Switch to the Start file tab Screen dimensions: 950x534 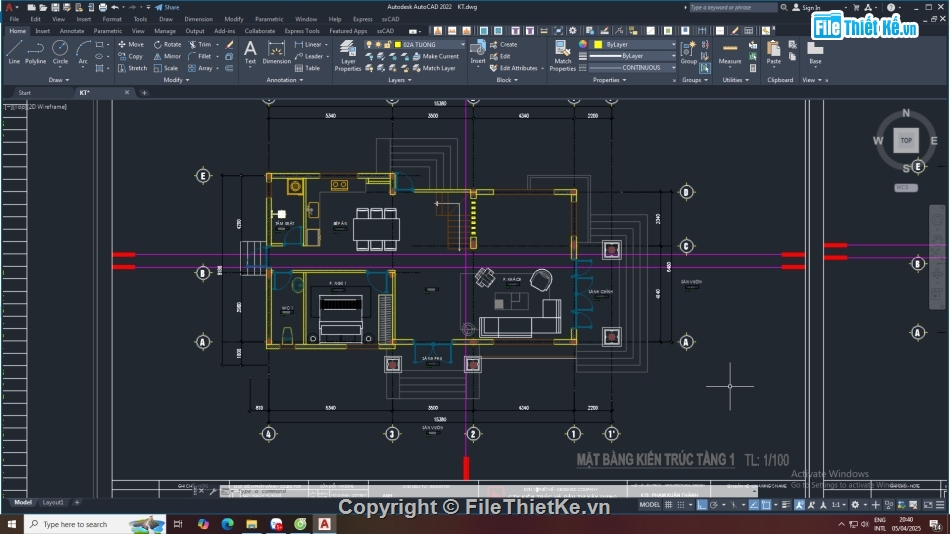click(24, 93)
